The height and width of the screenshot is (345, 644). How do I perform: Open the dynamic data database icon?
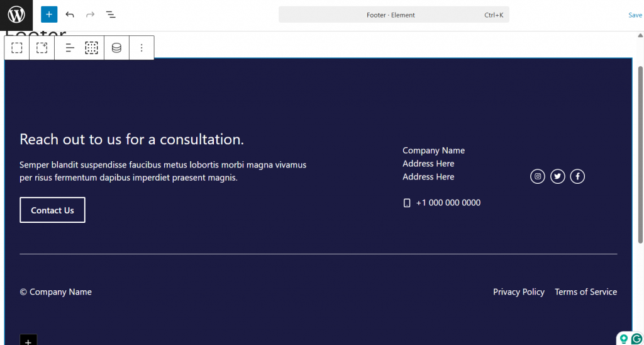tap(116, 48)
